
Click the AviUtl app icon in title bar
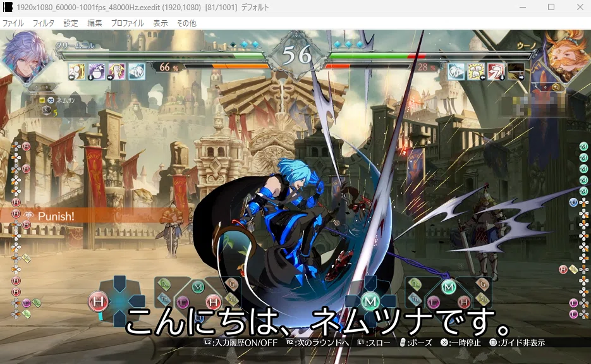[8, 7]
